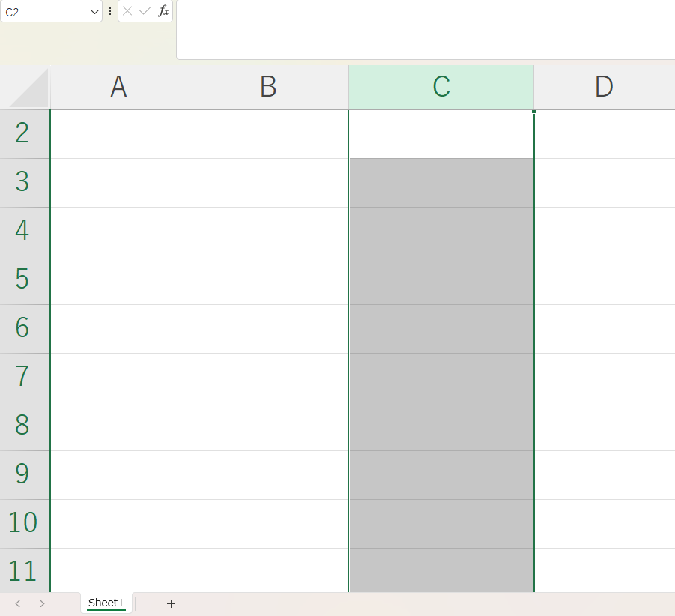The width and height of the screenshot is (675, 616).
Task: Select the column B header
Action: click(x=267, y=88)
